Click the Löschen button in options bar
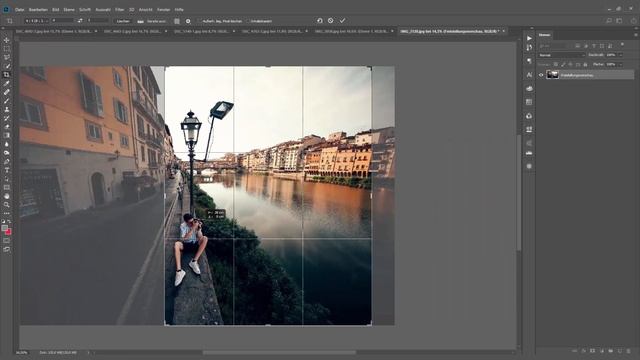Screen dimensions: 640x360 pyautogui.click(x=123, y=21)
